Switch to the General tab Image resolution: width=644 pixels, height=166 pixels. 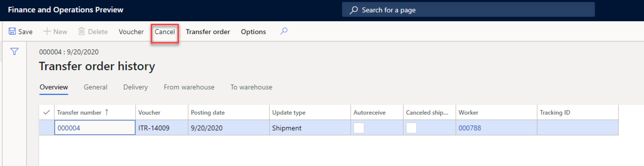coord(95,87)
